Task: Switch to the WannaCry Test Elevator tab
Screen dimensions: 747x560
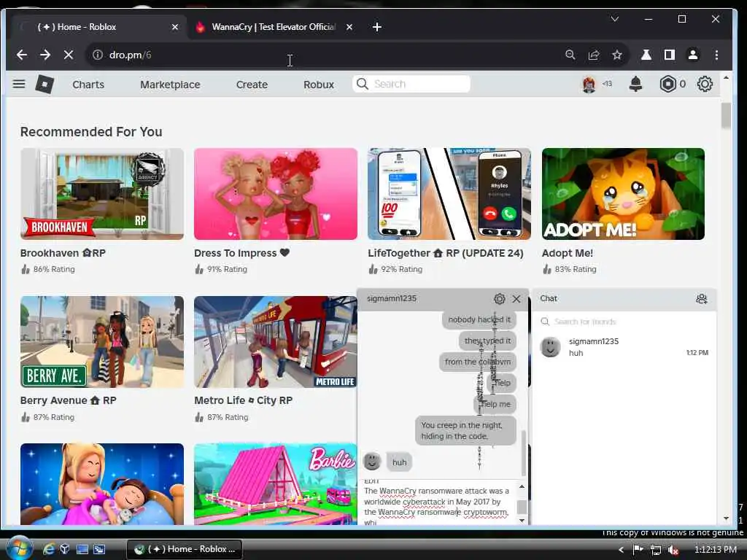Action: 274,27
